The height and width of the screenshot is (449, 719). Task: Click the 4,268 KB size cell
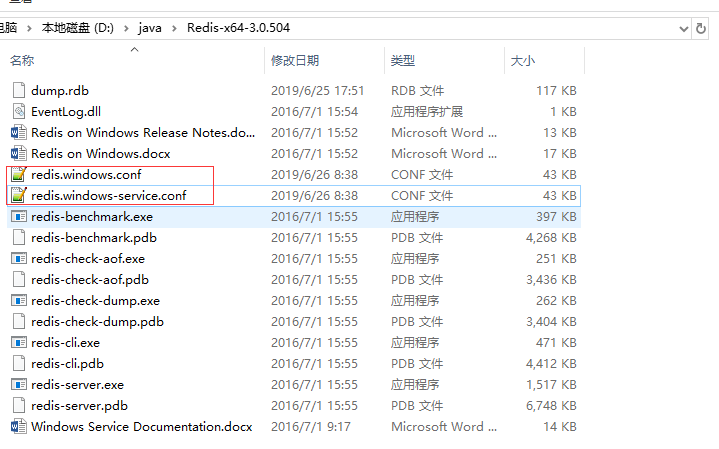551,238
